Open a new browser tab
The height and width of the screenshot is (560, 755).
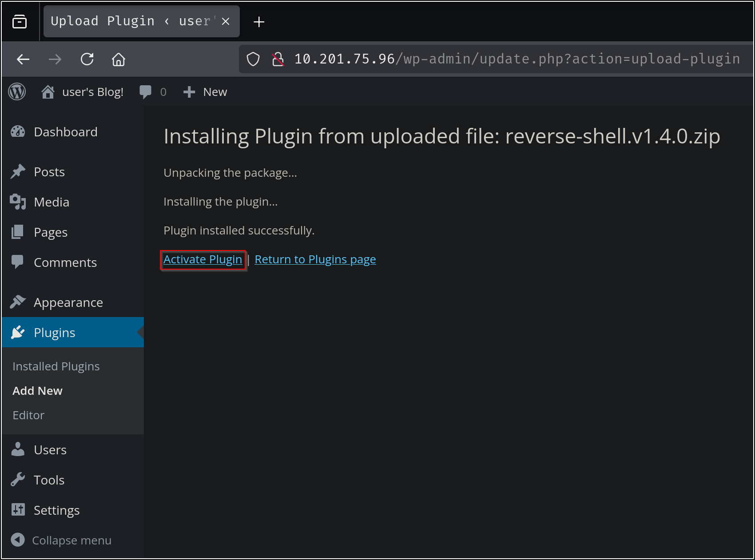point(259,22)
